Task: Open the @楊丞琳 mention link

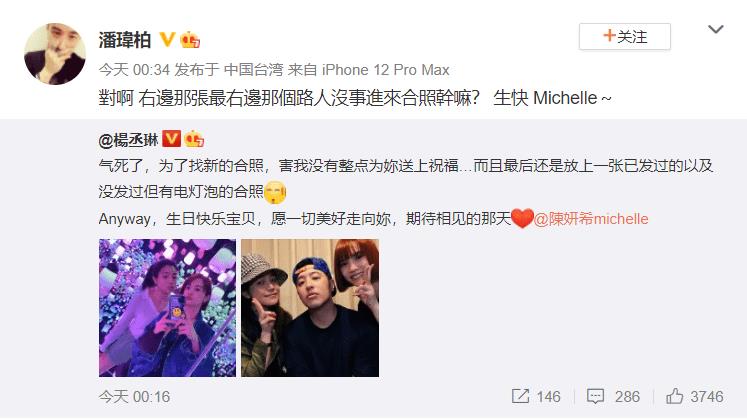Action: tap(128, 140)
